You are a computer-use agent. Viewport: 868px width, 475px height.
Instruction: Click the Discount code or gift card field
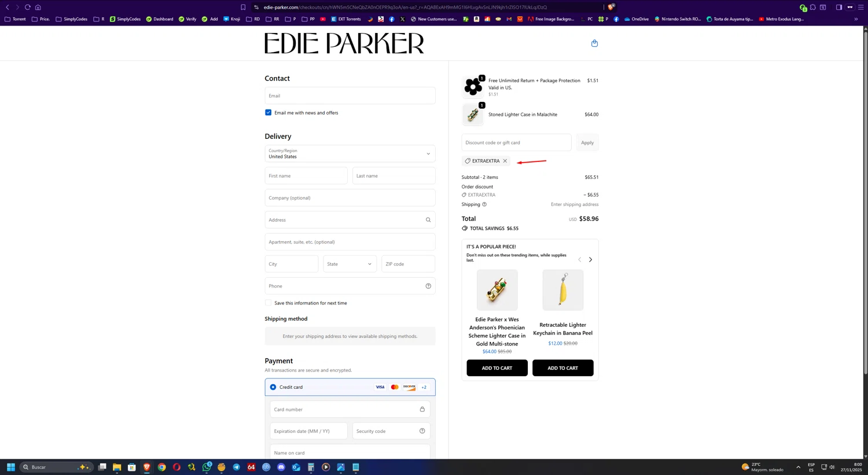(x=516, y=142)
